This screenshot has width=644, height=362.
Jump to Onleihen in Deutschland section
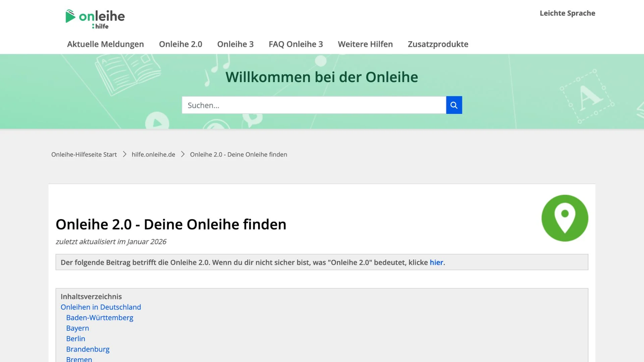tap(101, 307)
